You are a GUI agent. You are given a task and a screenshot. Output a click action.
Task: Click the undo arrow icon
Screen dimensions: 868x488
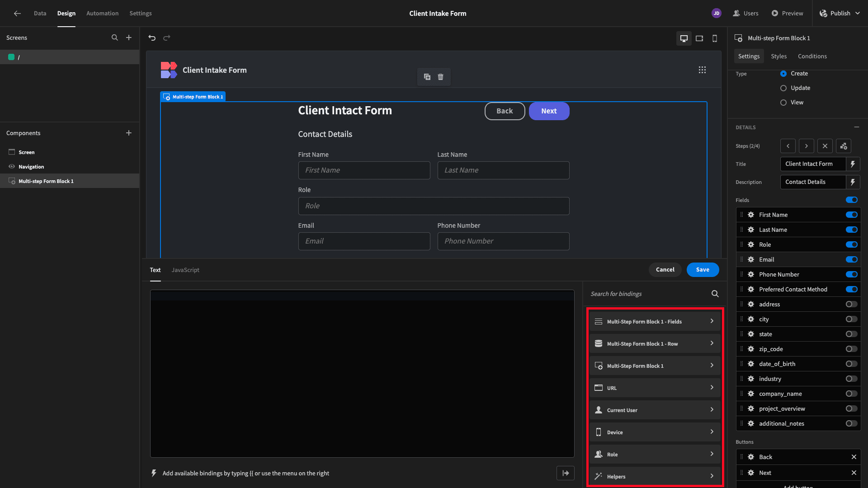[152, 38]
